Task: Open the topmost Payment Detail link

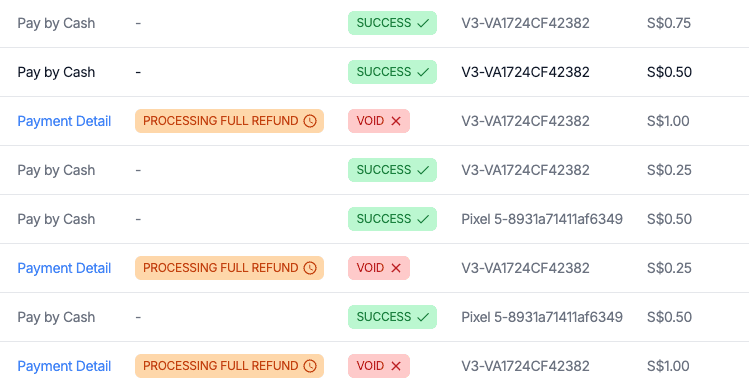Action: (64, 121)
